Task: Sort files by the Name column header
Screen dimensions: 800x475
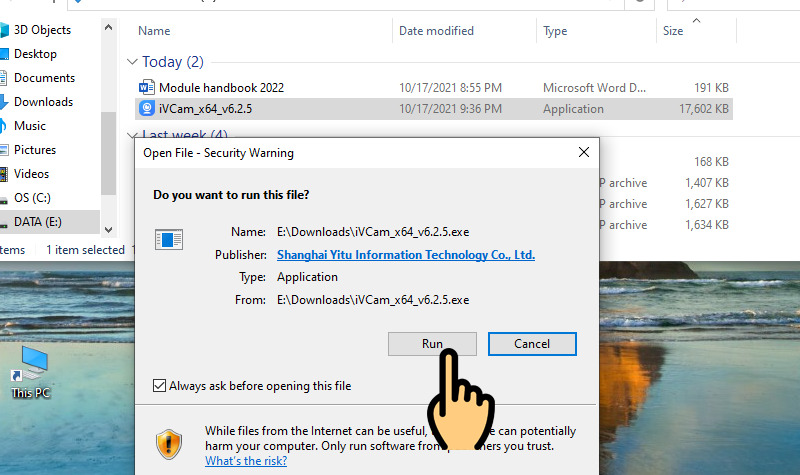Action: point(155,31)
